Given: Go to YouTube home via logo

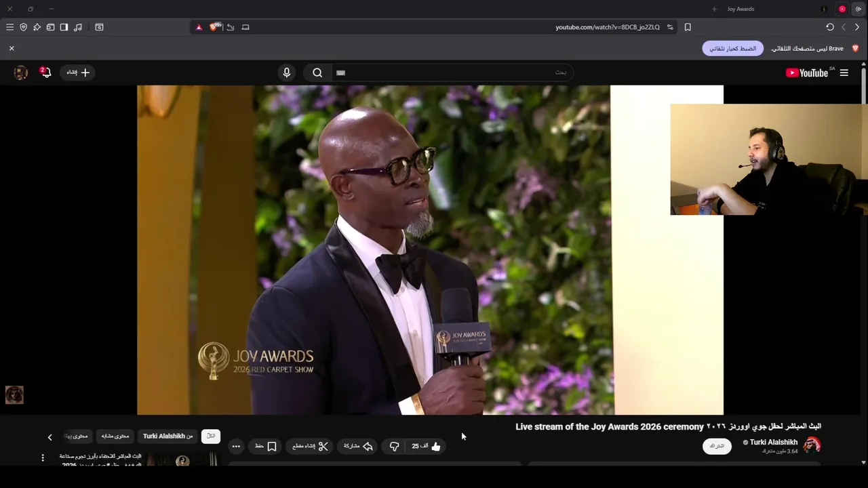Looking at the screenshot, I should click(x=807, y=73).
